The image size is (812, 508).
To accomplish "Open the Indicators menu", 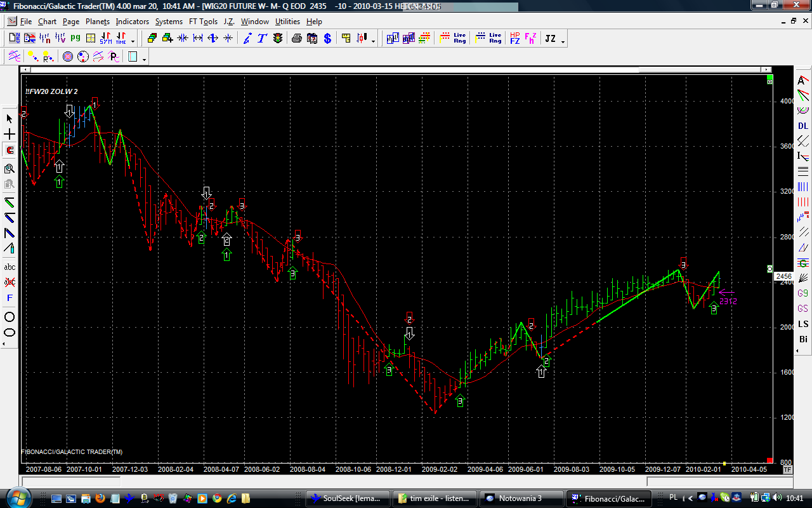I will click(x=132, y=22).
